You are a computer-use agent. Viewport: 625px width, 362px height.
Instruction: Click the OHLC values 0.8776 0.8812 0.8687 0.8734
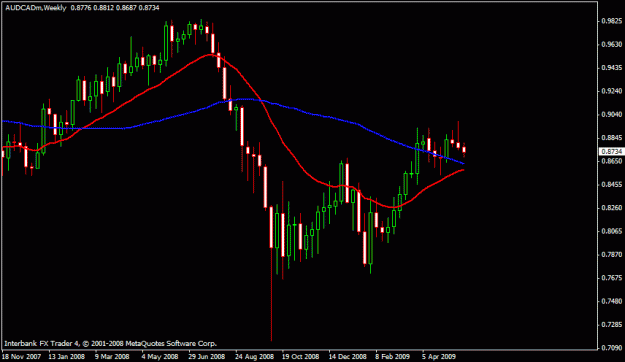(x=115, y=8)
